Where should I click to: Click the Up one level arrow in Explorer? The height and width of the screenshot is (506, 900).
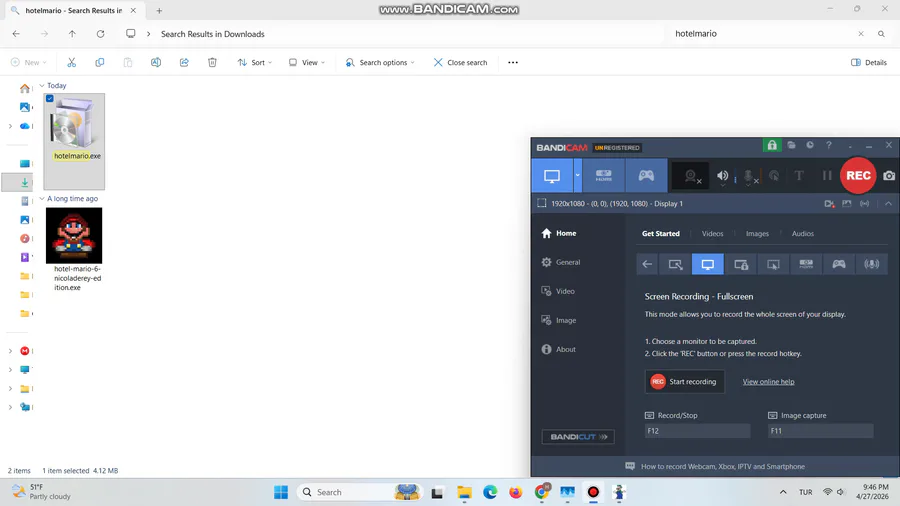coord(72,34)
